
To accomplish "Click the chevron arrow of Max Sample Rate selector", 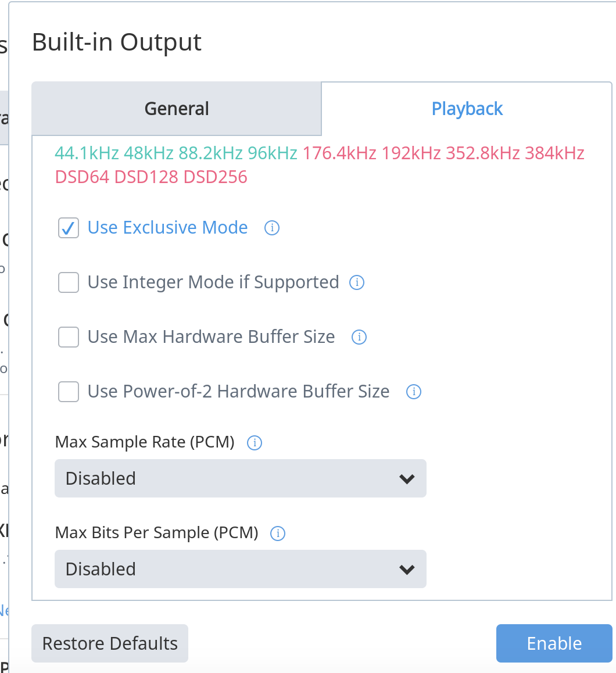I will pyautogui.click(x=407, y=479).
